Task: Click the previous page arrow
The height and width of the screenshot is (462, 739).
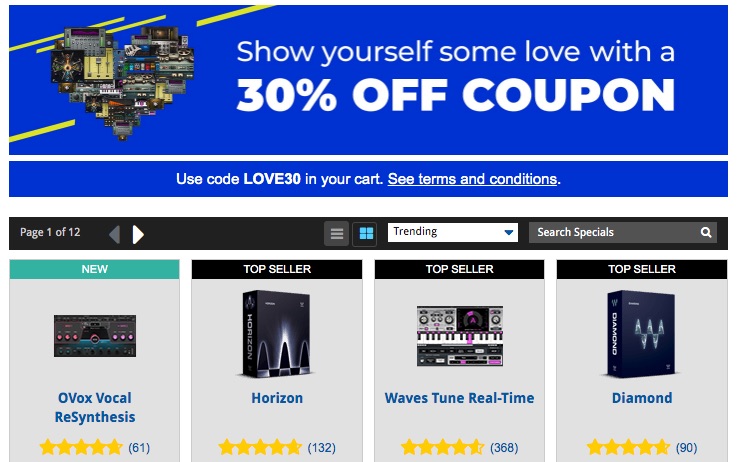Action: (115, 234)
